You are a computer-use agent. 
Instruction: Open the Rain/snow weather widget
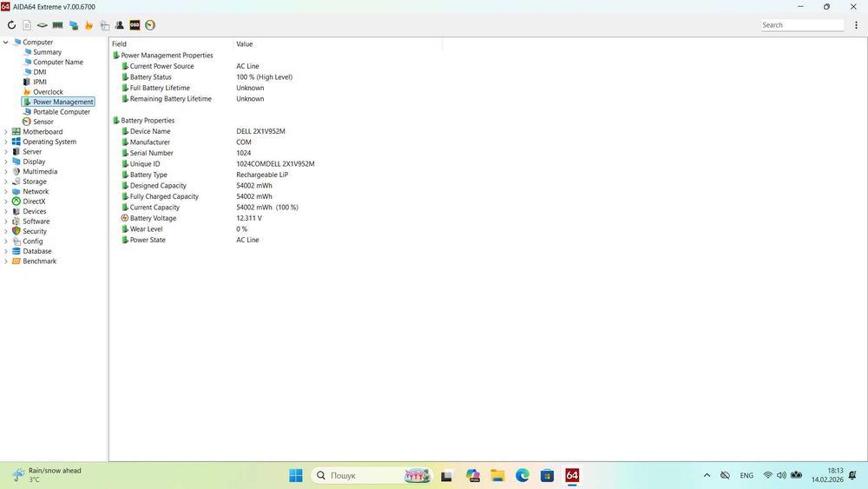[47, 475]
